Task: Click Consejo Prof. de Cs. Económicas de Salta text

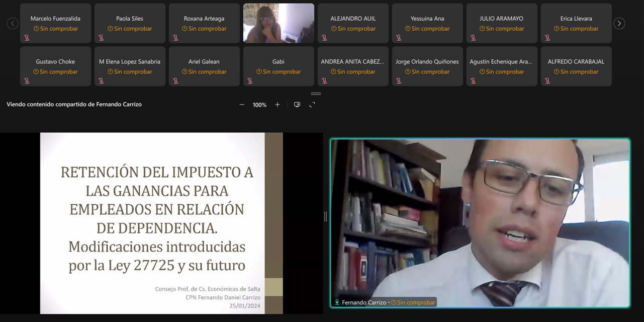Action: [208, 289]
